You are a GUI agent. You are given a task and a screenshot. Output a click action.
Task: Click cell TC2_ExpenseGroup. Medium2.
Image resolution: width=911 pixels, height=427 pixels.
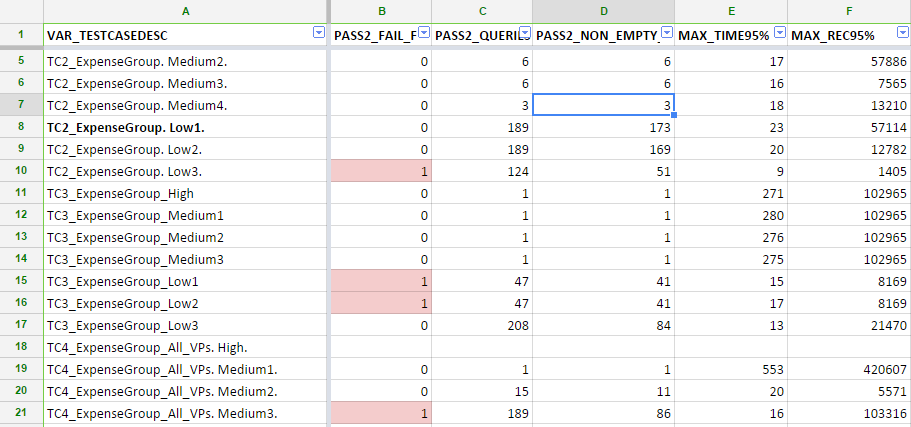pyautogui.click(x=186, y=61)
